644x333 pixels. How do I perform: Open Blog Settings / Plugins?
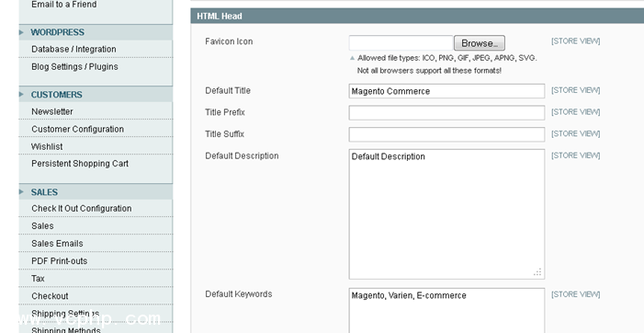[x=74, y=66]
